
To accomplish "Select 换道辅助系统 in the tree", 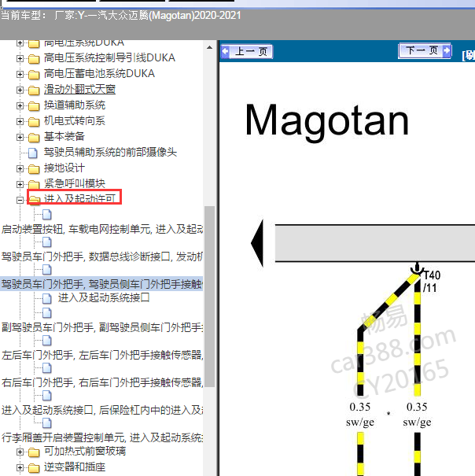I will [x=75, y=105].
